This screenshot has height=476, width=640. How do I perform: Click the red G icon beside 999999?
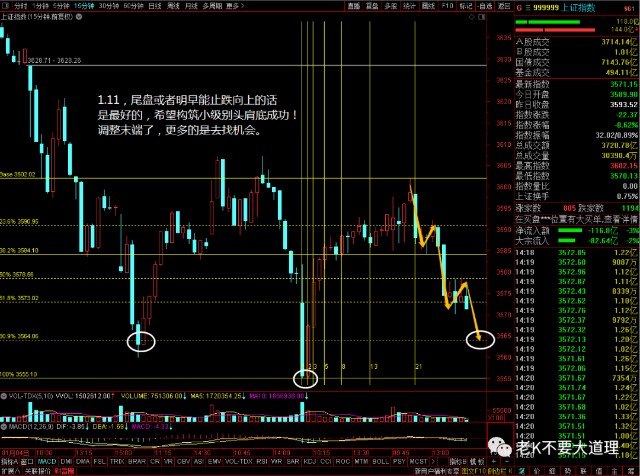(x=519, y=8)
